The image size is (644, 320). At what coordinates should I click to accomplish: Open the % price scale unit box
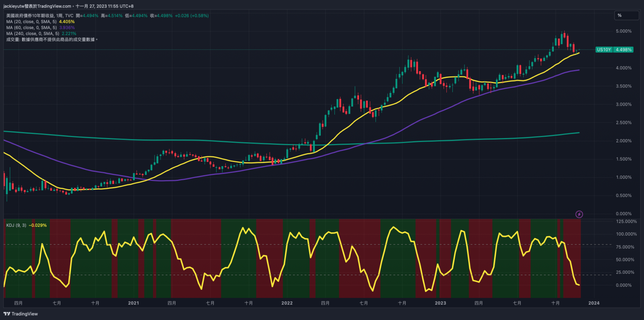pos(626,16)
